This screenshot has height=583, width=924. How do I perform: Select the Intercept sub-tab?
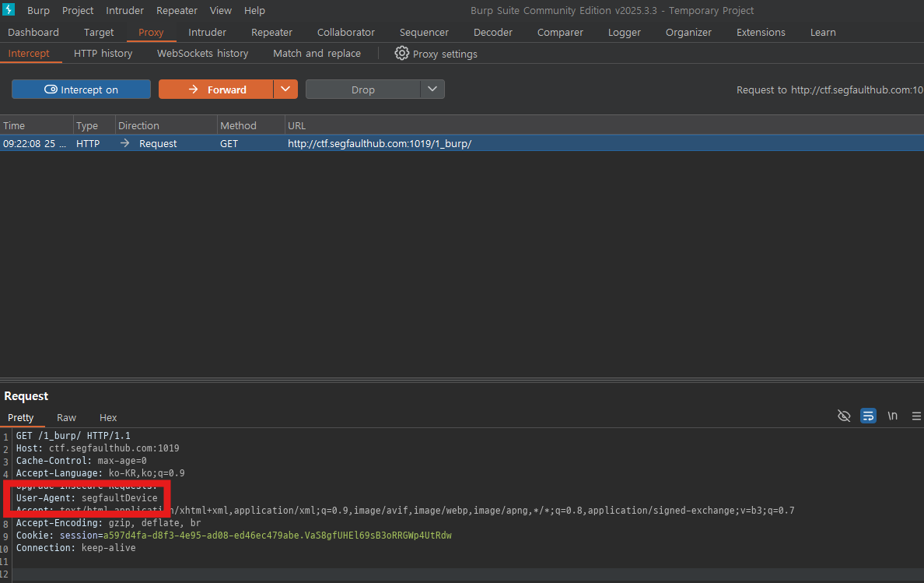[29, 53]
